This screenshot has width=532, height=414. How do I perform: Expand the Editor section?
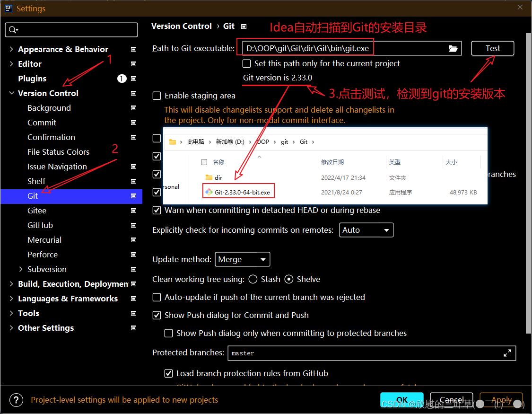coord(11,64)
